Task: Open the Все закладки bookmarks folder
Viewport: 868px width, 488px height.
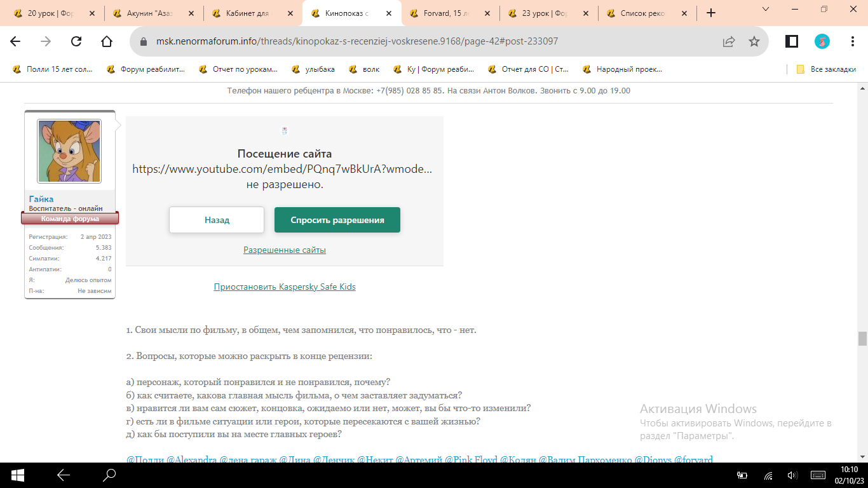Action: [x=827, y=69]
